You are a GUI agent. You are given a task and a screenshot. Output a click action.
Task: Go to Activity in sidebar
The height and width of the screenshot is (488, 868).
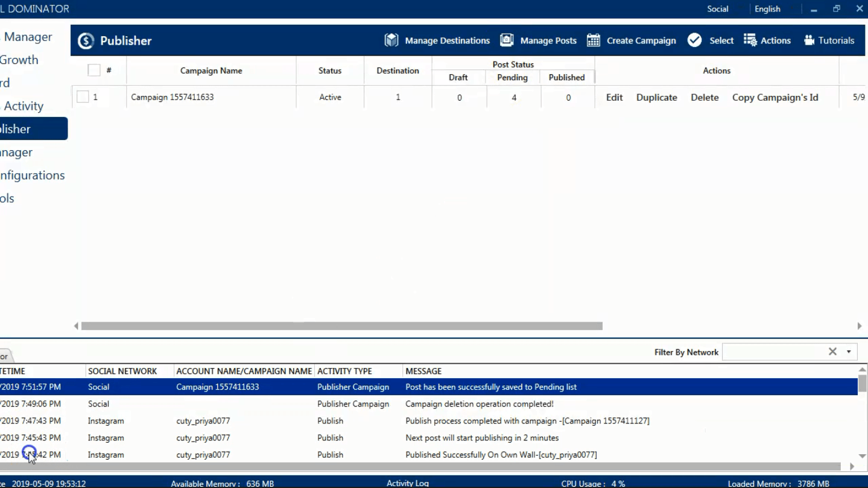coord(23,106)
